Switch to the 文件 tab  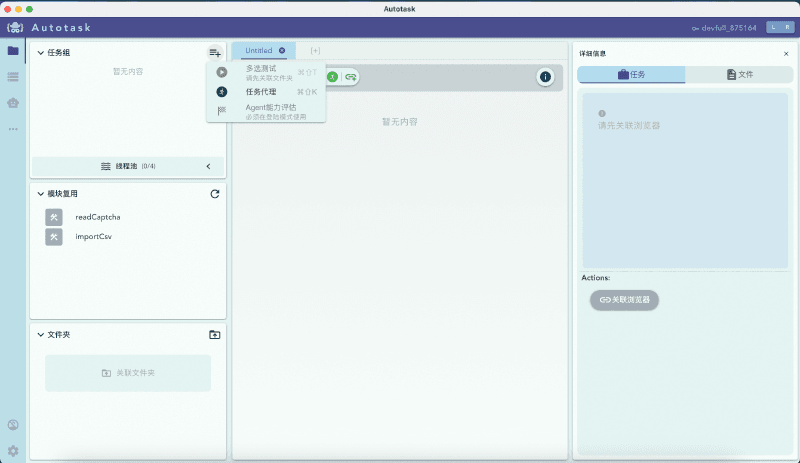739,75
